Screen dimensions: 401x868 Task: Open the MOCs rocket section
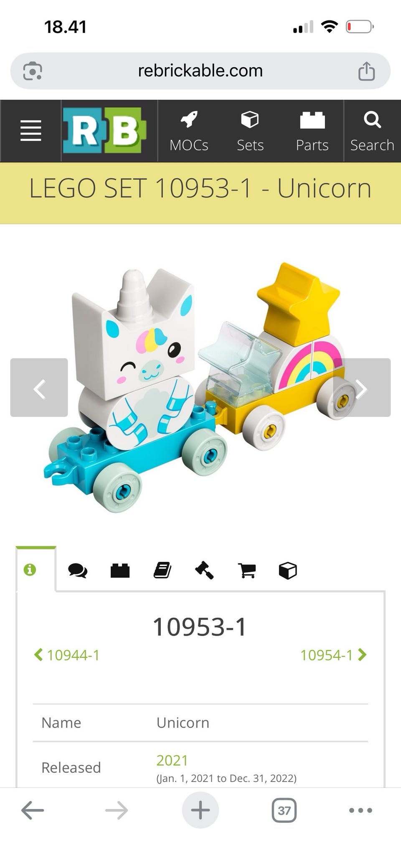click(189, 131)
